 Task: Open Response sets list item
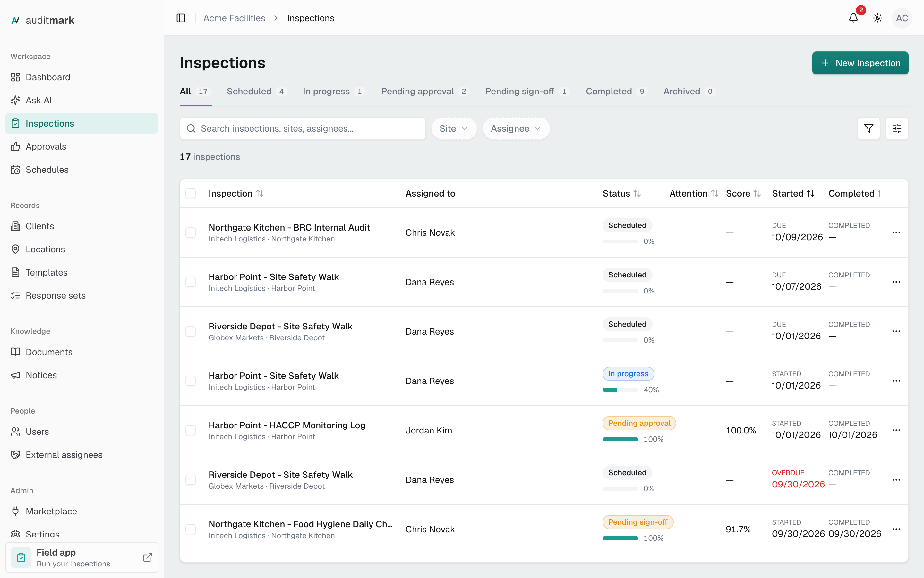(x=82, y=295)
